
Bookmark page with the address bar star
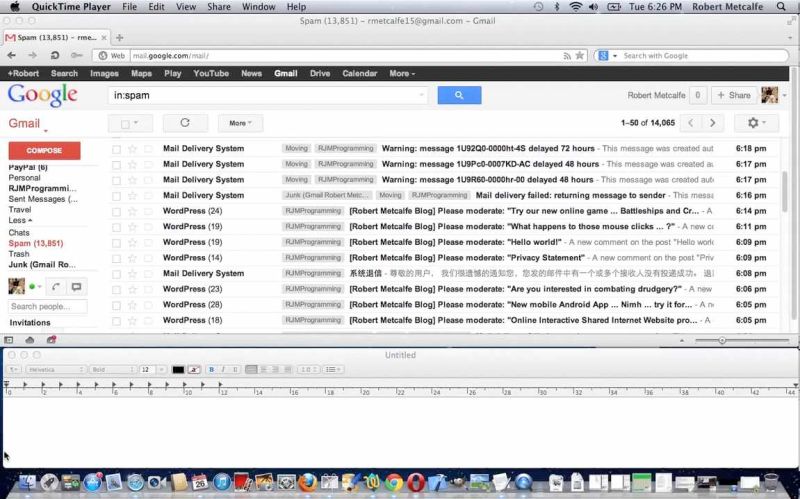580,55
